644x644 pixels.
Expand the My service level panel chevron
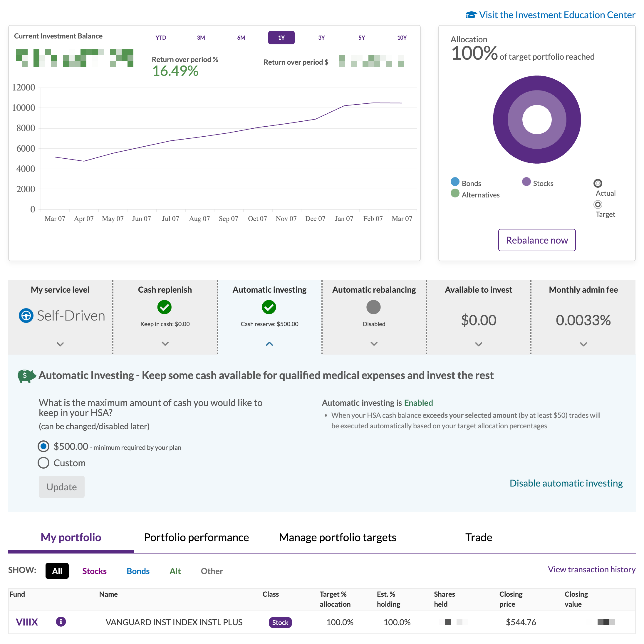(x=60, y=344)
